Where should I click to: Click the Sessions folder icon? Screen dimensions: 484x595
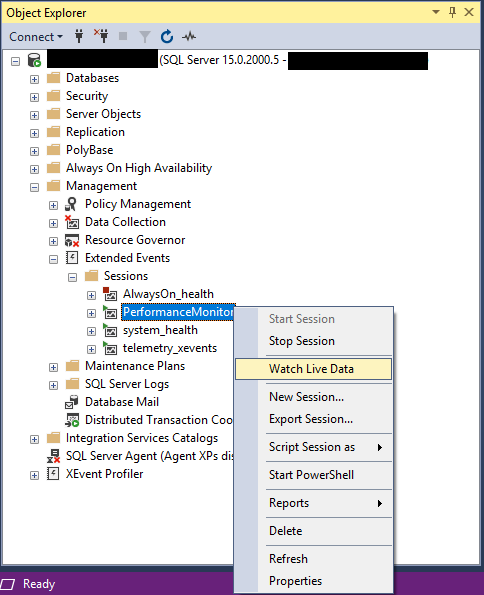[x=91, y=276]
